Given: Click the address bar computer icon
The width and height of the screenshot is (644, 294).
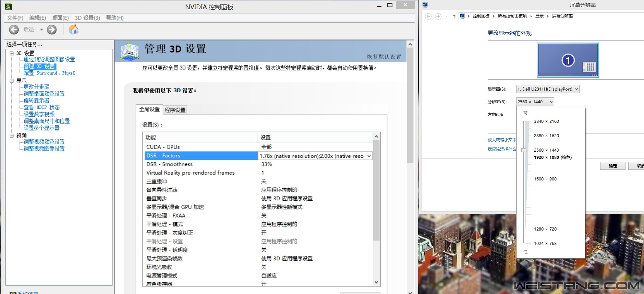Looking at the screenshot, I should (462, 16).
